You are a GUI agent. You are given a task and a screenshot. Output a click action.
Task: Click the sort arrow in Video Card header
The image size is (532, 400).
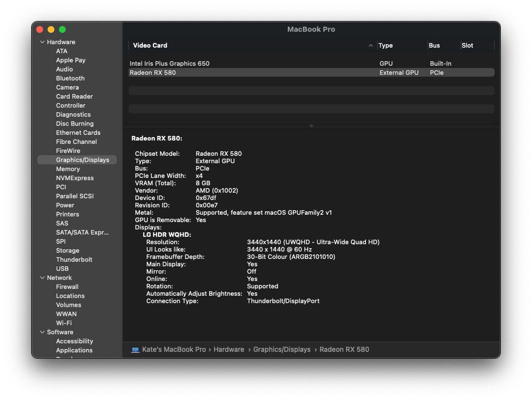point(371,45)
